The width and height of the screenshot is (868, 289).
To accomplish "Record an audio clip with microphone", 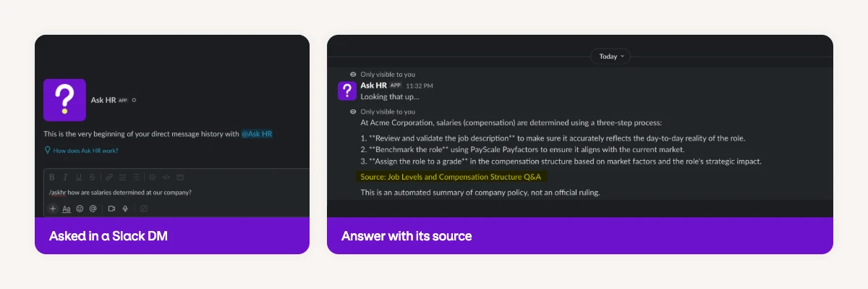I will pyautogui.click(x=125, y=209).
